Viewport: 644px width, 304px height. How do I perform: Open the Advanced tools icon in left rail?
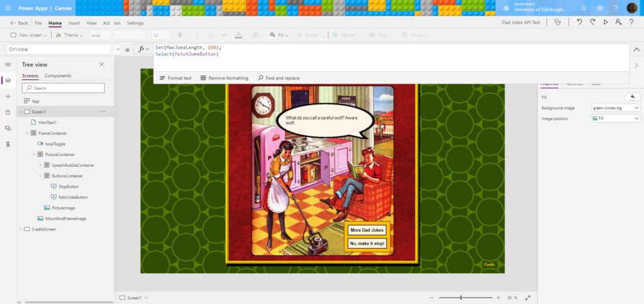[x=8, y=144]
